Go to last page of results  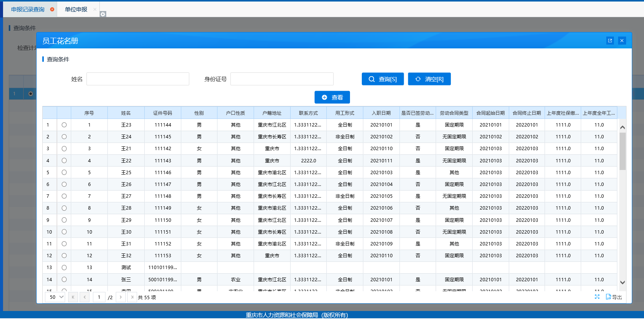click(x=132, y=297)
